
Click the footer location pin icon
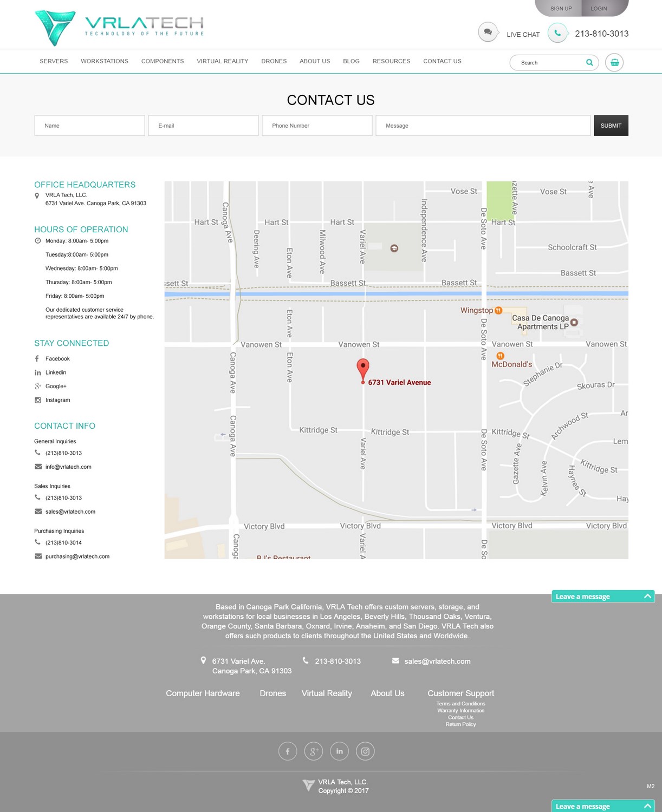[203, 660]
